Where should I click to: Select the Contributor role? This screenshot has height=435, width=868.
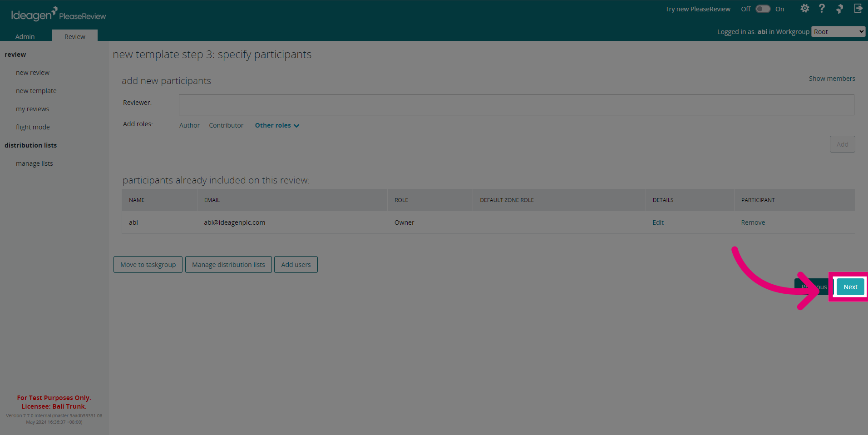click(226, 125)
